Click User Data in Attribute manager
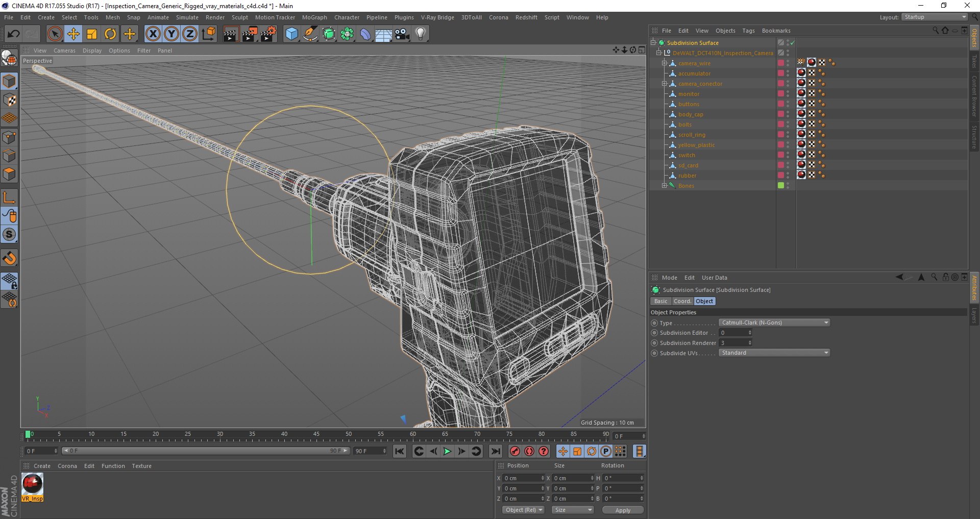Image resolution: width=980 pixels, height=519 pixels. [714, 278]
